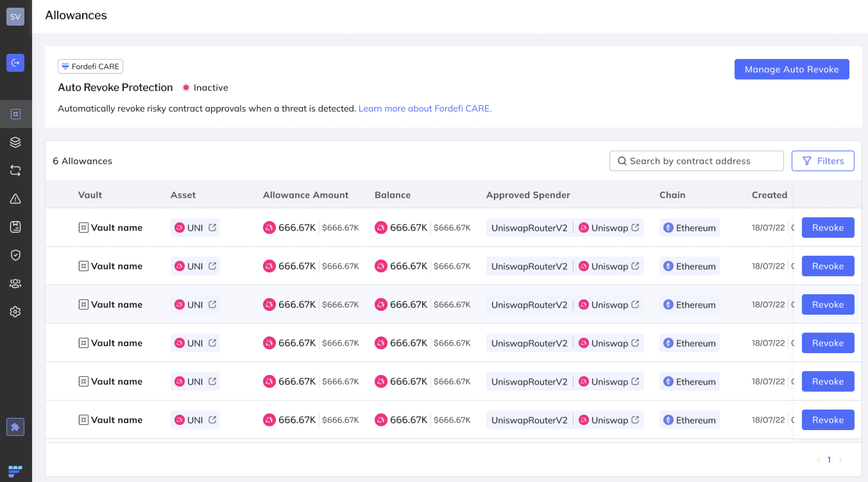The height and width of the screenshot is (482, 868).
Task: Click the Inactive status indicator
Action: 206,87
